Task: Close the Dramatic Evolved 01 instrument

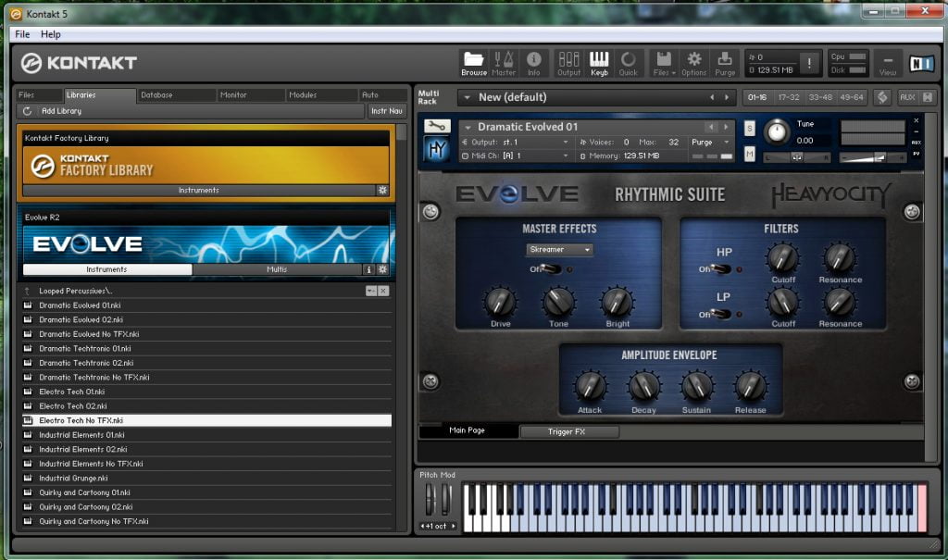Action: (x=916, y=121)
